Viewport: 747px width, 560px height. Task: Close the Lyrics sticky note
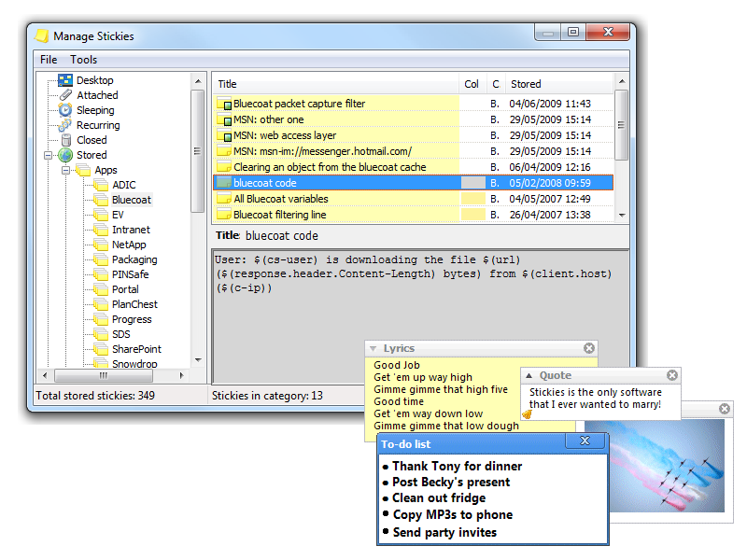click(589, 348)
